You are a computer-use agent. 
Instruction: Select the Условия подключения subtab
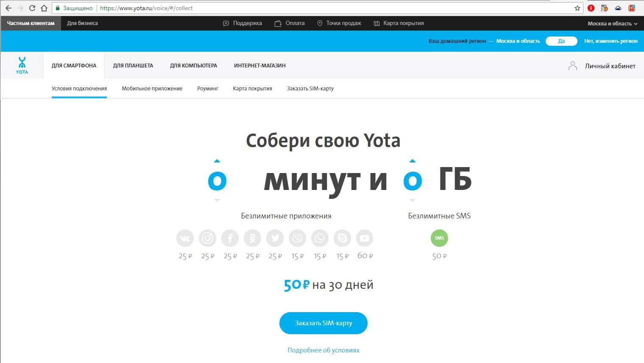point(79,89)
